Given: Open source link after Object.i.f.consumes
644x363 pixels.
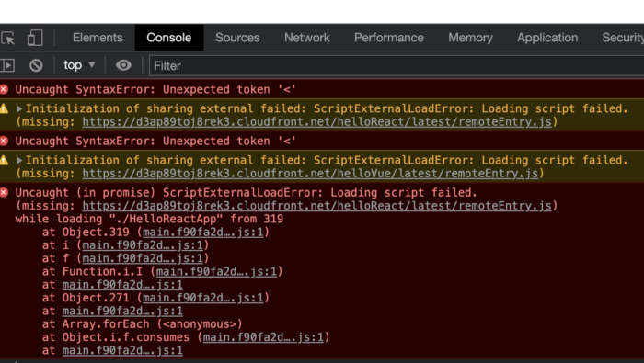Looking at the screenshot, I should pos(263,336).
